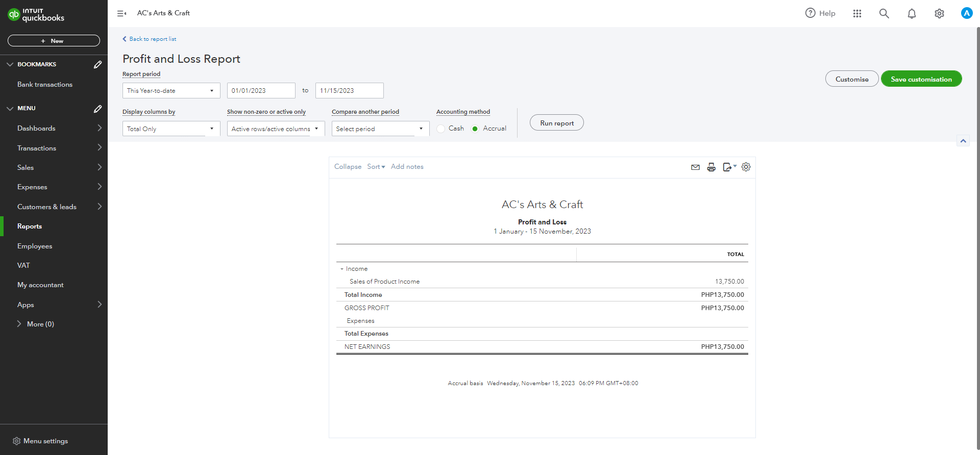The width and height of the screenshot is (980, 455).
Task: Open the settings gear in top bar
Action: 939,13
